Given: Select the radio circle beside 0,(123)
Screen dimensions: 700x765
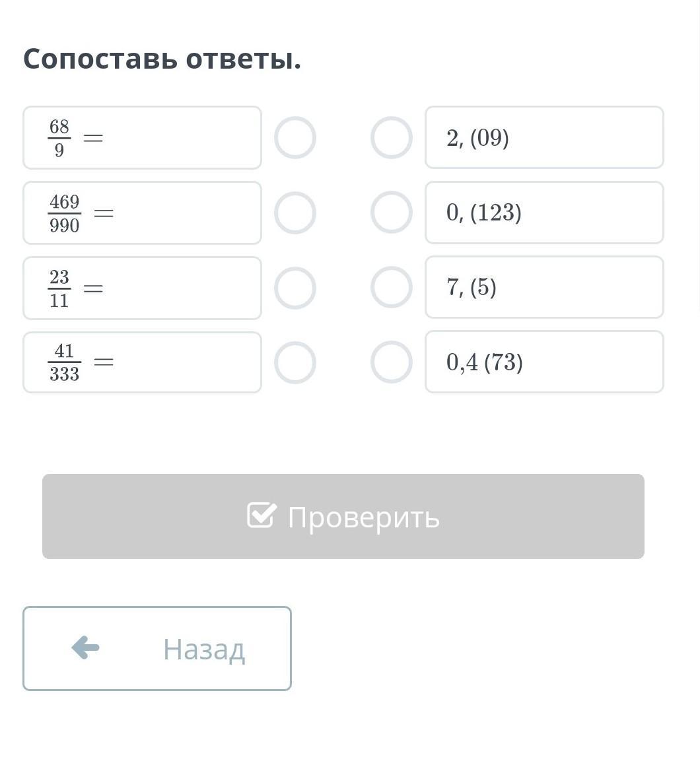Looking at the screenshot, I should (391, 213).
